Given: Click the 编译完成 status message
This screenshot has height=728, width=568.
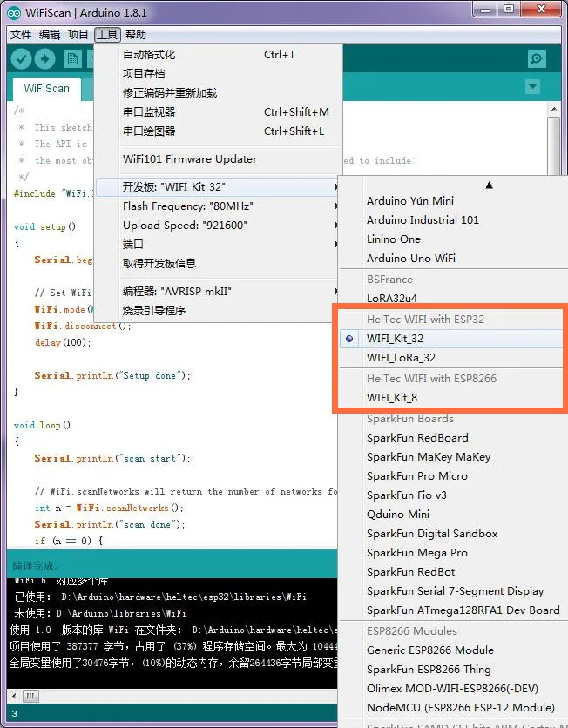Looking at the screenshot, I should click(36, 566).
